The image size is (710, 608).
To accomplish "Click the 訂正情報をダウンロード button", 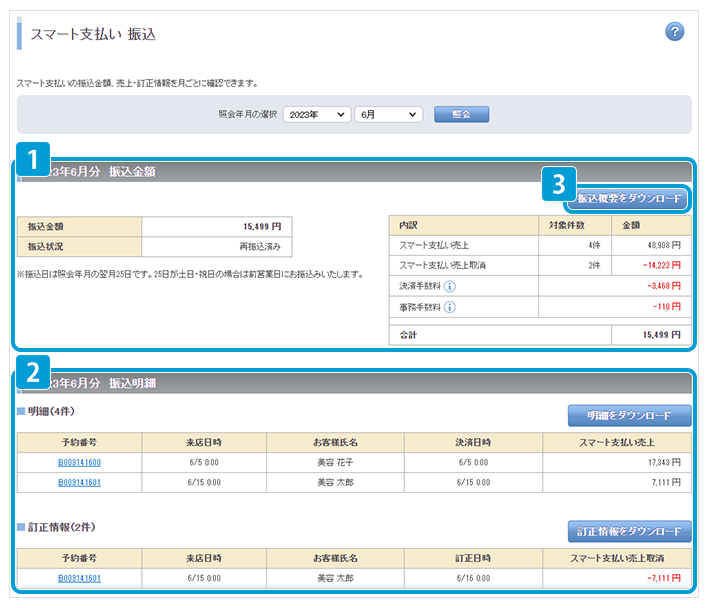I will pos(629,531).
